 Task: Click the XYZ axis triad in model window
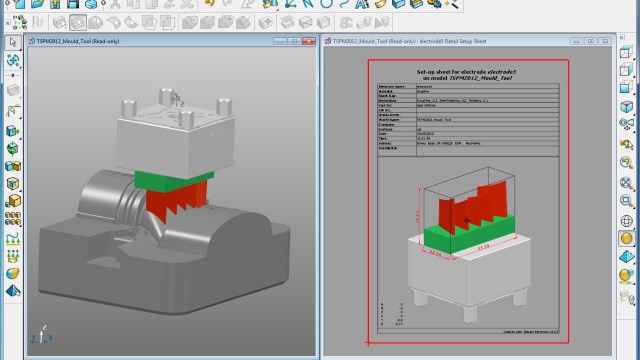point(41,335)
